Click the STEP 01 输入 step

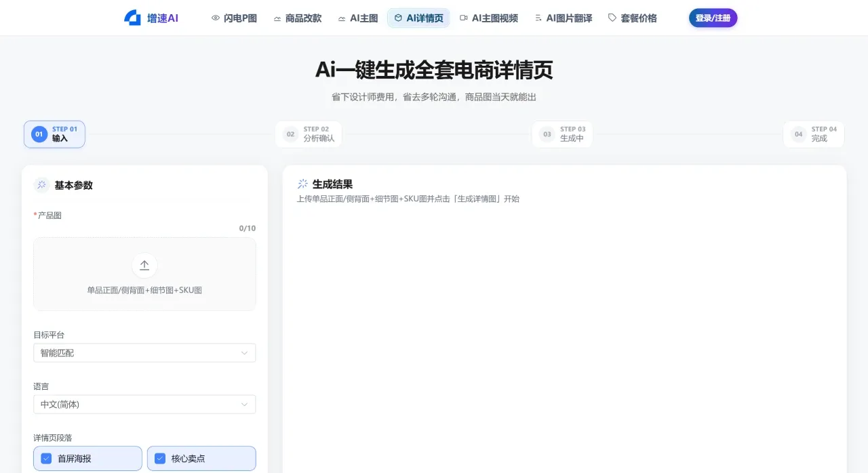tap(54, 134)
